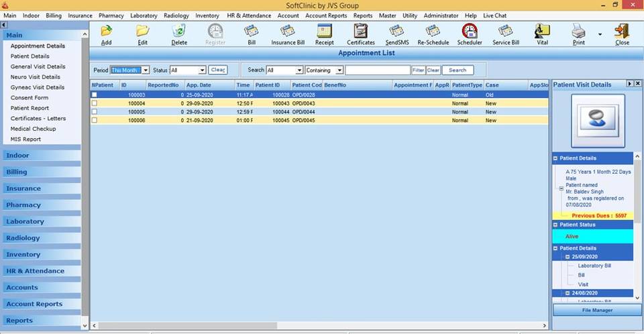Open Consent Form in the sidebar
The height and width of the screenshot is (334, 644).
[x=30, y=98]
